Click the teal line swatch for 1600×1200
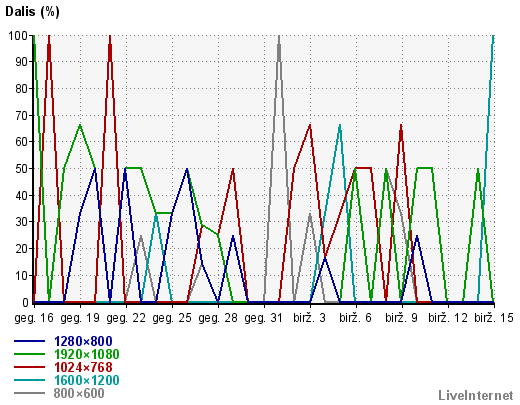The height and width of the screenshot is (405, 520). point(29,380)
